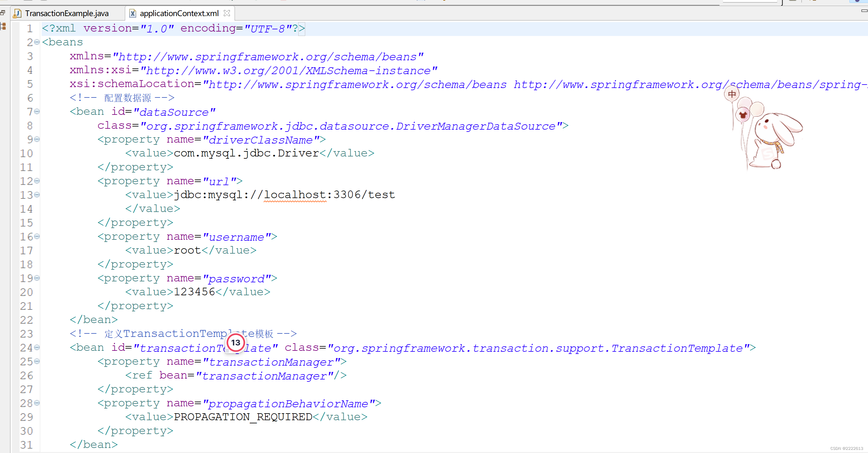Collapse the driverClassName property on line 9
Viewport: 868px width, 453px height.
pos(37,139)
